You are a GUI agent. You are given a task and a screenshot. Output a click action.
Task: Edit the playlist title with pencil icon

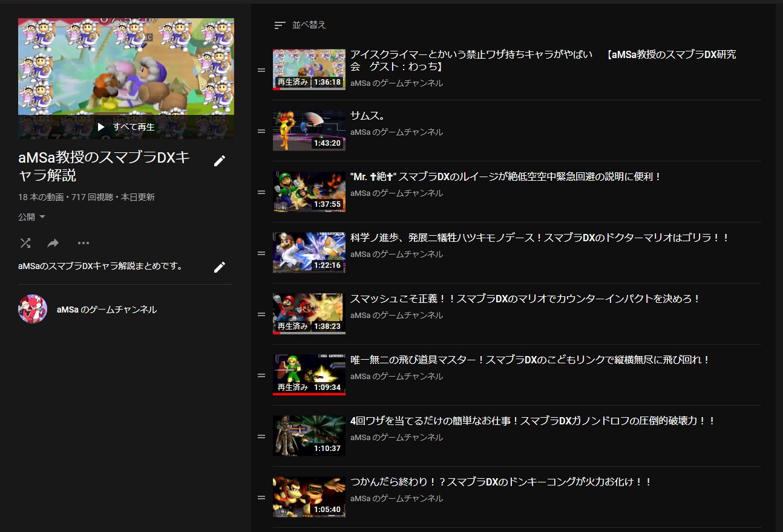[x=220, y=161]
